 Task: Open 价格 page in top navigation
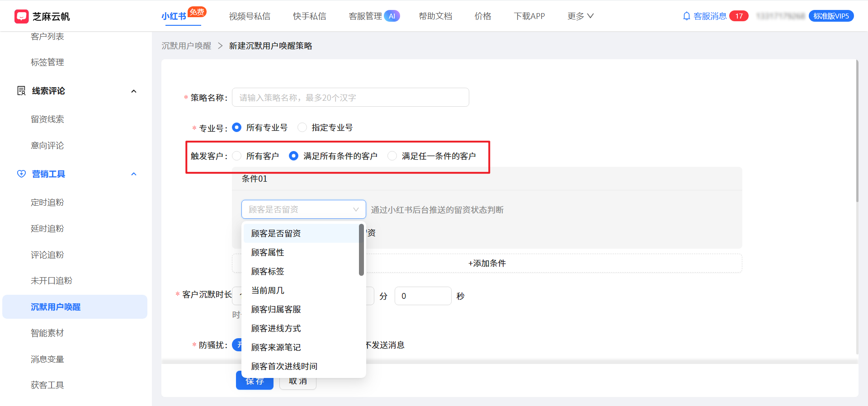483,16
